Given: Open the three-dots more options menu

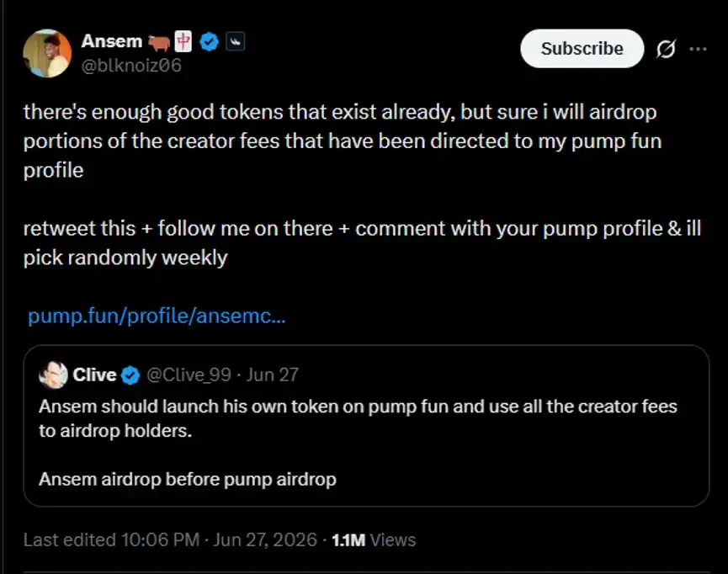Looking at the screenshot, I should pos(698,49).
